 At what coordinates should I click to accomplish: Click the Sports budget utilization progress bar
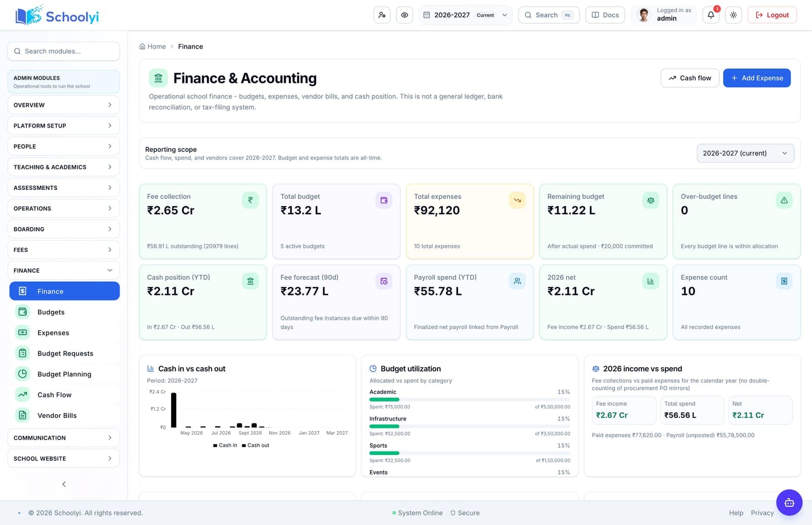click(x=469, y=453)
